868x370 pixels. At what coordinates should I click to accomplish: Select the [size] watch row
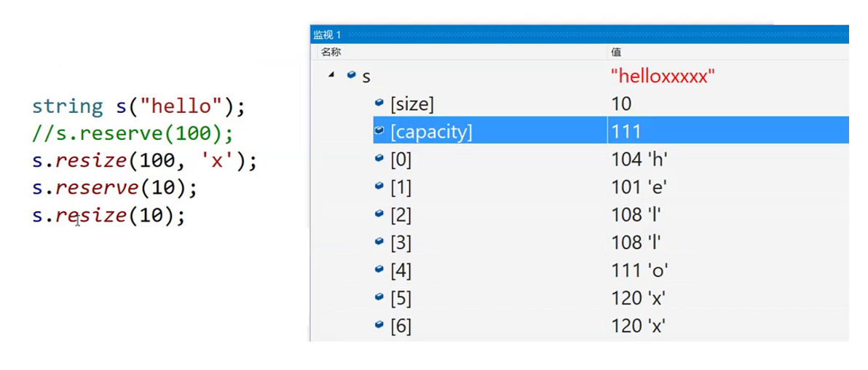point(611,103)
